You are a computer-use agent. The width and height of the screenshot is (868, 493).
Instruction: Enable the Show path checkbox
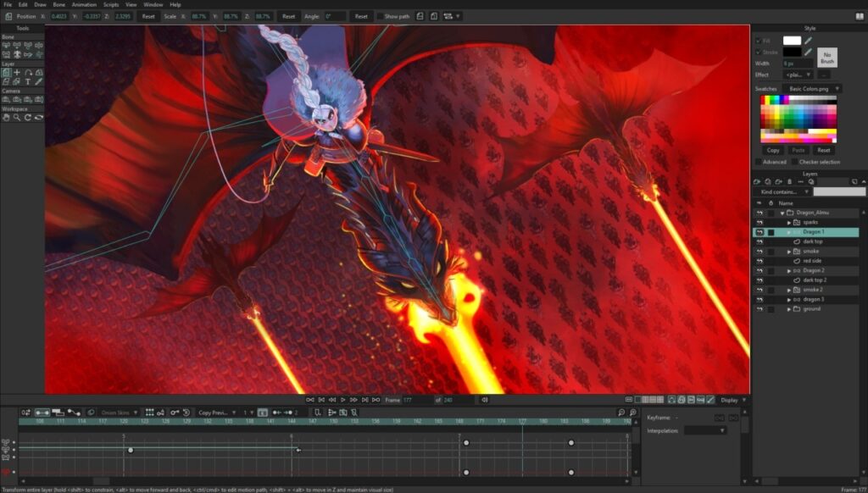tap(380, 16)
